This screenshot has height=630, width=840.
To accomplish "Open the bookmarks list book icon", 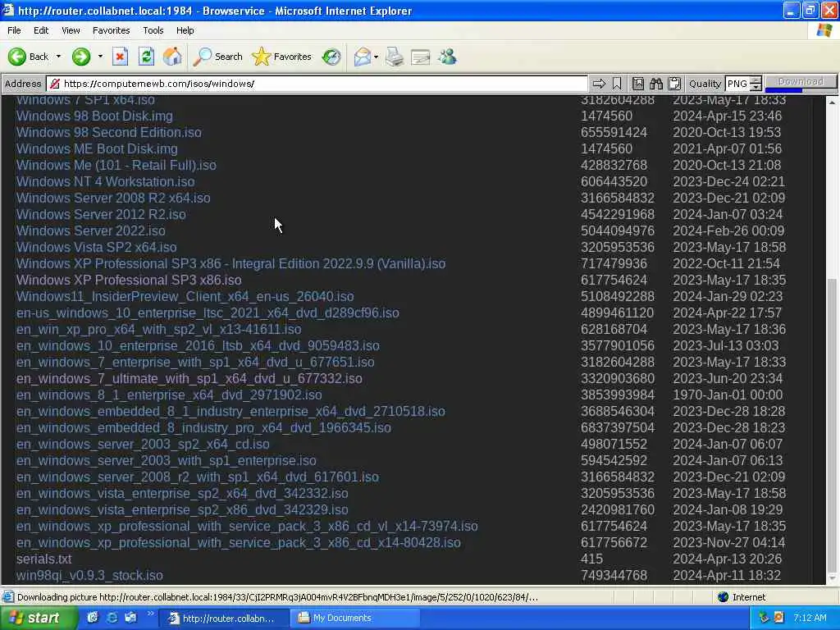I will click(x=638, y=84).
